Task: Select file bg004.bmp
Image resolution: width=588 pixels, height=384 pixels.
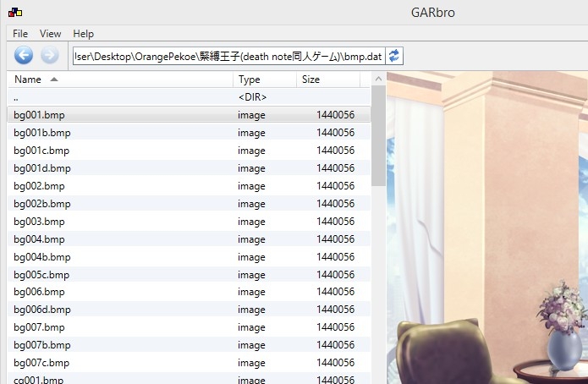Action: pos(189,239)
